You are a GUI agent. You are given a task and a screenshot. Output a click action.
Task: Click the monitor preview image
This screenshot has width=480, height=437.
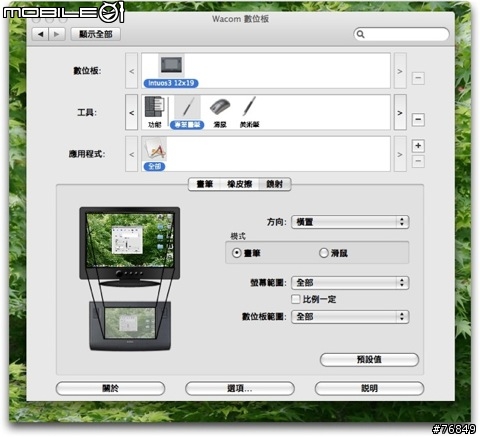pos(130,247)
